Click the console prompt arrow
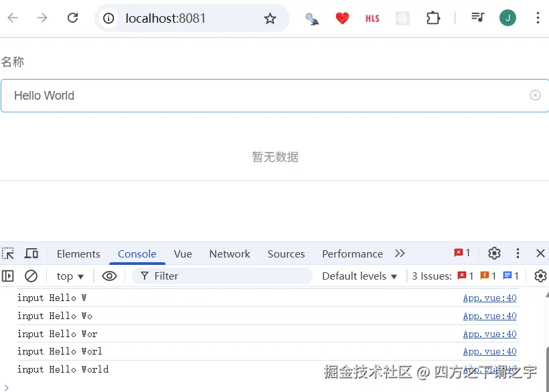This screenshot has width=549, height=392. [6, 387]
